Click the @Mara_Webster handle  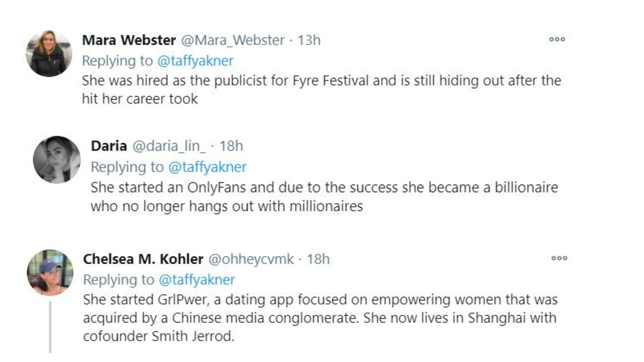coord(233,40)
